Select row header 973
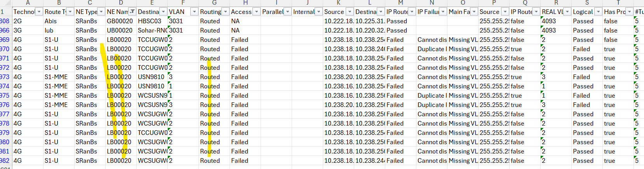The height and width of the screenshot is (169, 644). (5, 77)
